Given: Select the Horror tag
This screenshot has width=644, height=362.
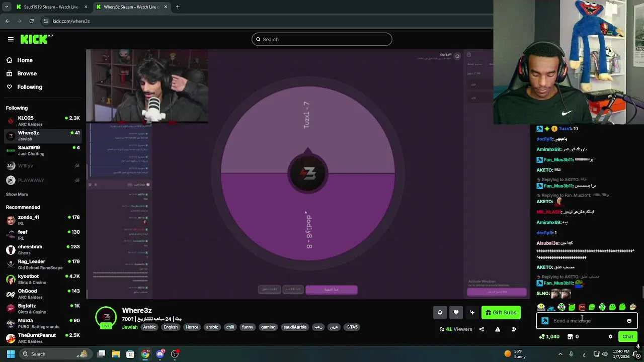Looking at the screenshot, I should [192, 327].
